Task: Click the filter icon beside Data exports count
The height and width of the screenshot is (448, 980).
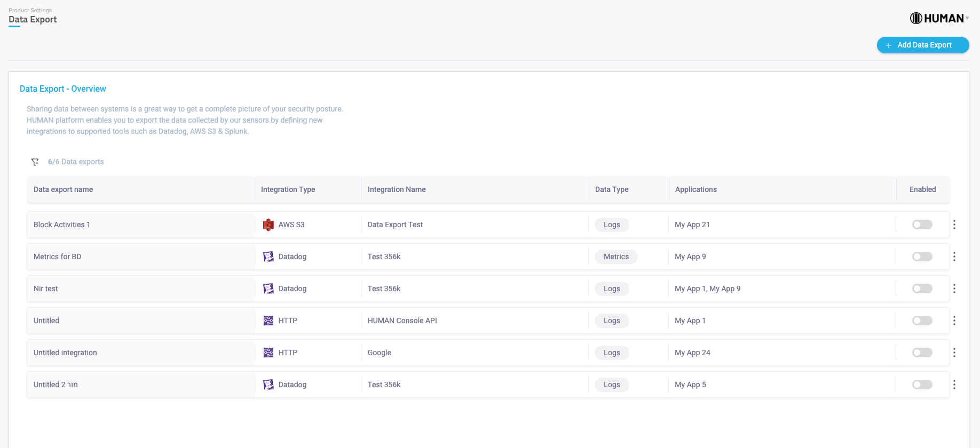Action: click(35, 162)
